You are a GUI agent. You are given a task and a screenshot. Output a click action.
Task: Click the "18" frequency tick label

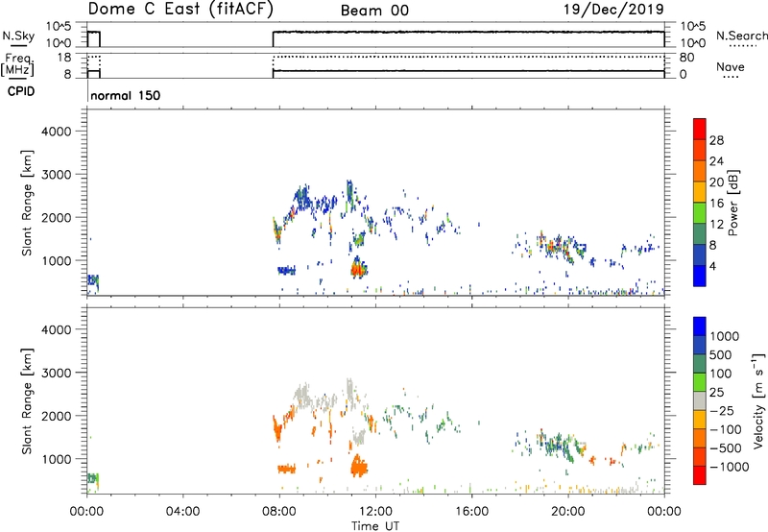(64, 58)
